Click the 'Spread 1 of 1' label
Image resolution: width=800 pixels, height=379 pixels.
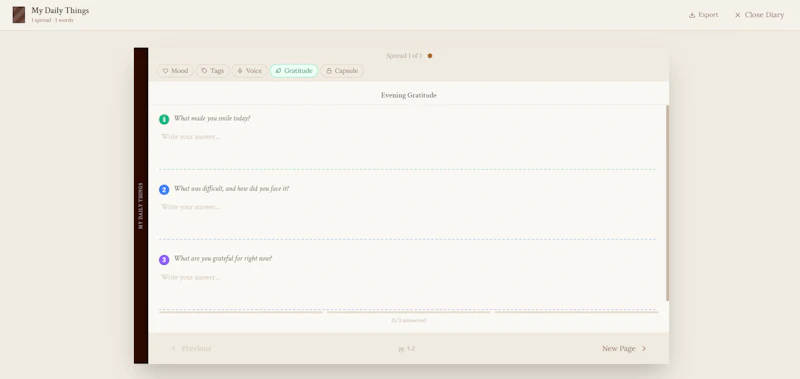tap(404, 56)
